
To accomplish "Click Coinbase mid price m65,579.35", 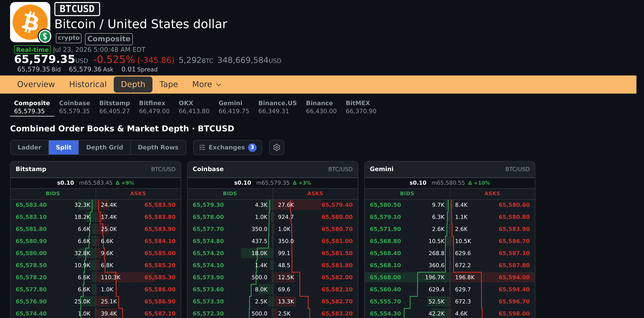I will [x=273, y=183].
